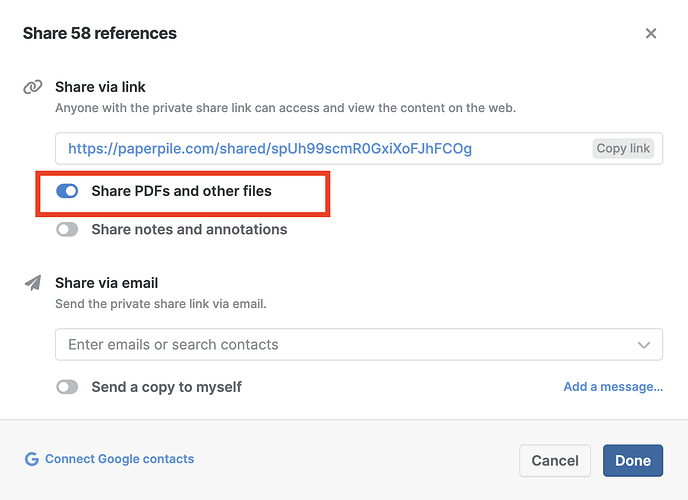Close the Share 58 references dialog

(651, 33)
